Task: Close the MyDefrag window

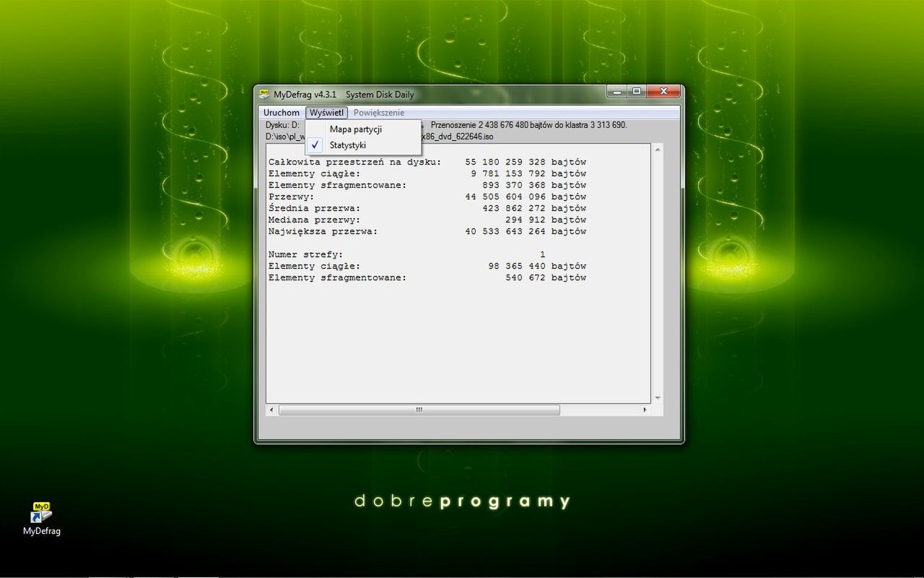Action: (663, 92)
